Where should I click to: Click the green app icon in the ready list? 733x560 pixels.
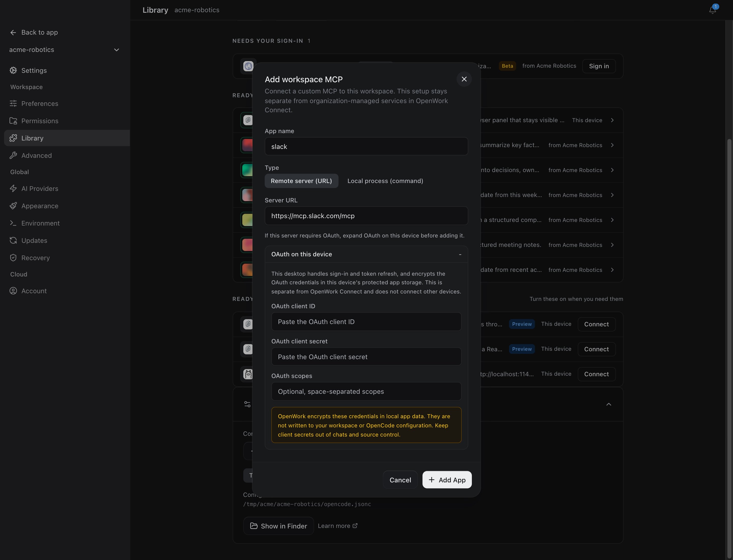(x=247, y=170)
